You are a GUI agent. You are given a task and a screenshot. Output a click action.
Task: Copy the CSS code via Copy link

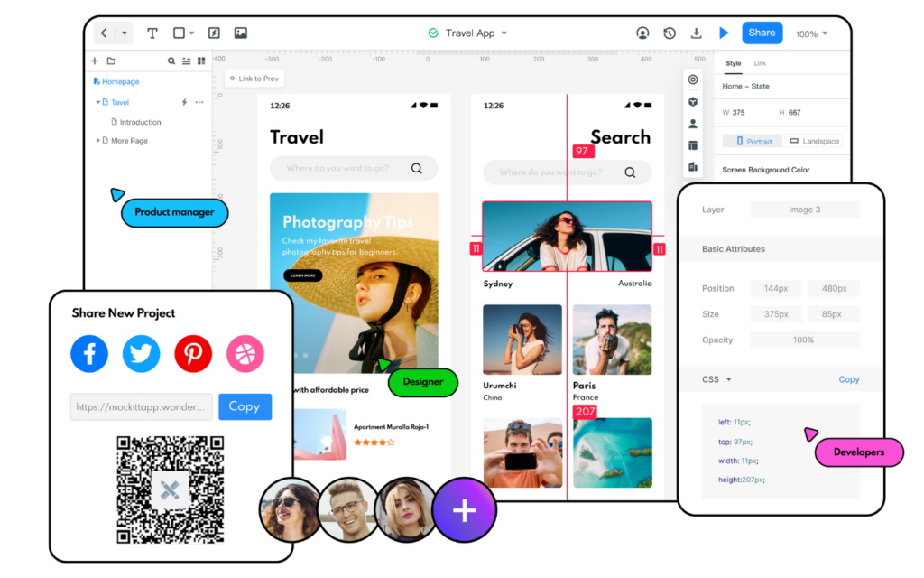[x=848, y=379]
